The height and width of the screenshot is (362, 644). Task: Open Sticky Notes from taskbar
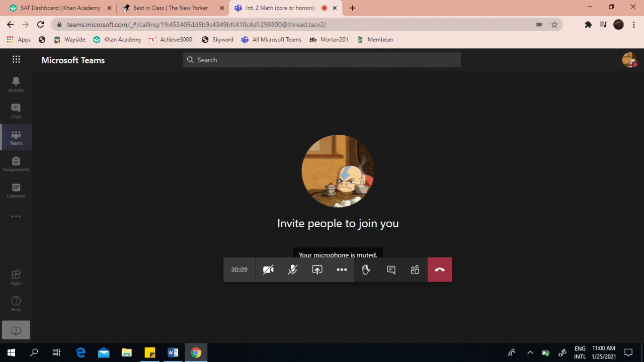(150, 353)
